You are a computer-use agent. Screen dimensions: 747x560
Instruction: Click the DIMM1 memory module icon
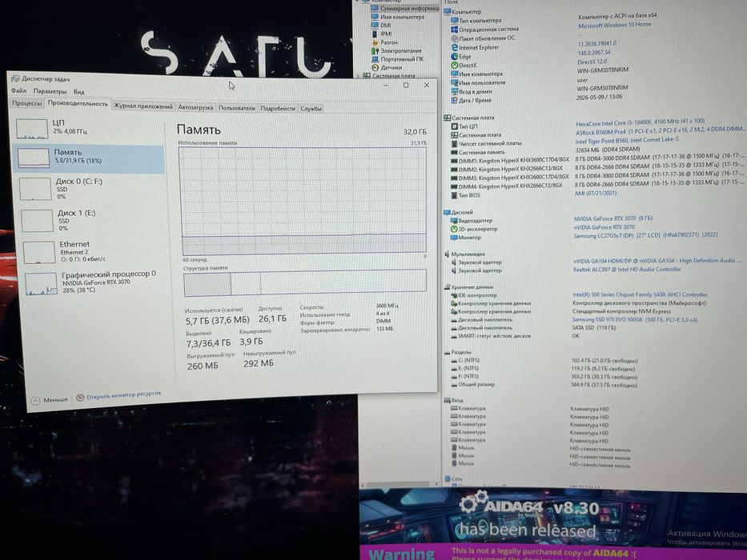coord(454,161)
